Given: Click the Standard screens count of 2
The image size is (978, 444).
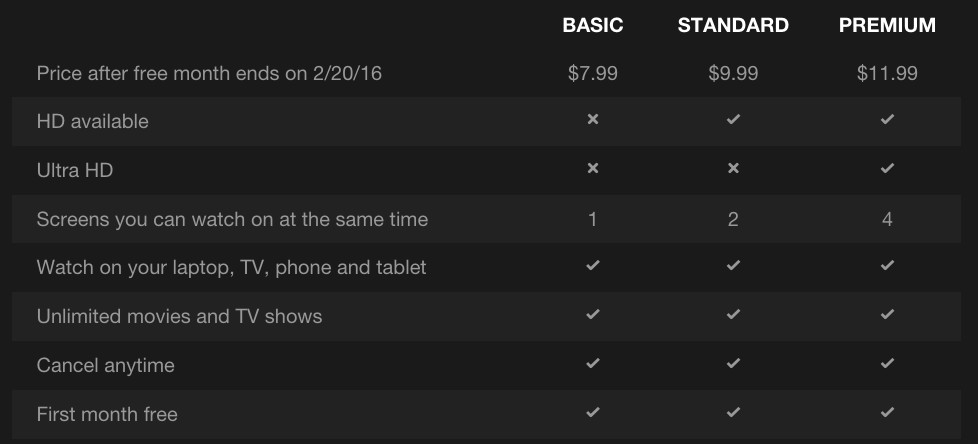Looking at the screenshot, I should pyautogui.click(x=733, y=219).
